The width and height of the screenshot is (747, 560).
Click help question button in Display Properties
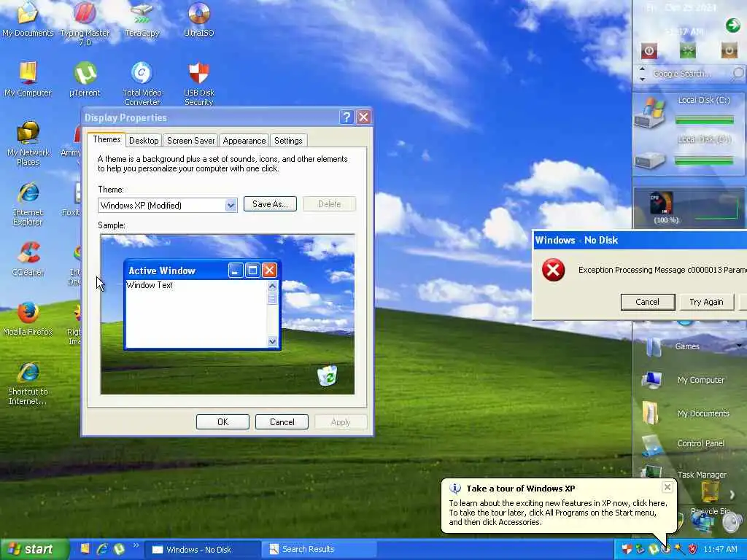pyautogui.click(x=347, y=117)
